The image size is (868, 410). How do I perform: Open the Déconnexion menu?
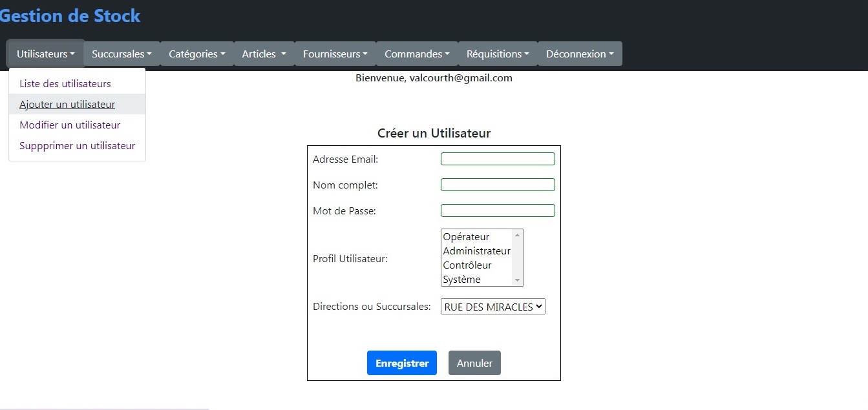tap(580, 54)
